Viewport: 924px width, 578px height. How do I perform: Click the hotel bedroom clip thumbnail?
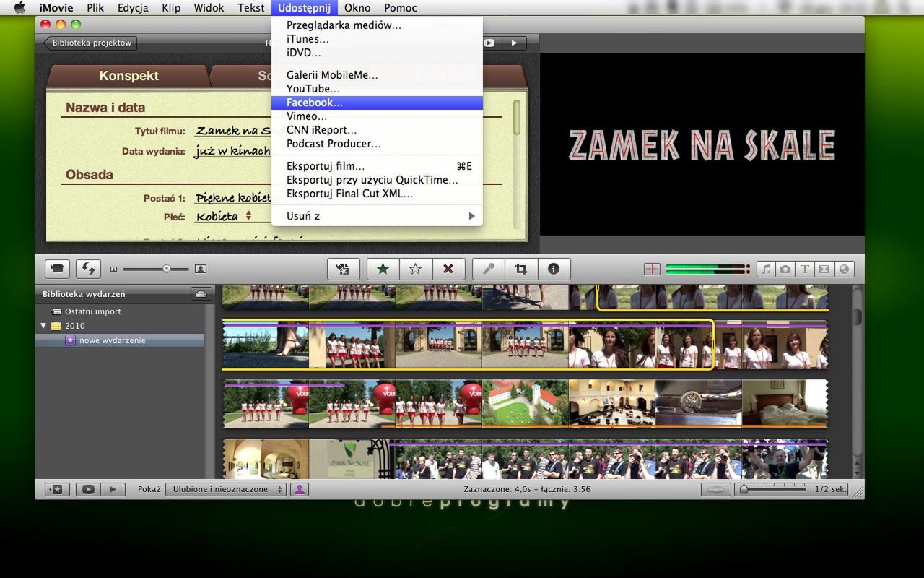pos(785,404)
